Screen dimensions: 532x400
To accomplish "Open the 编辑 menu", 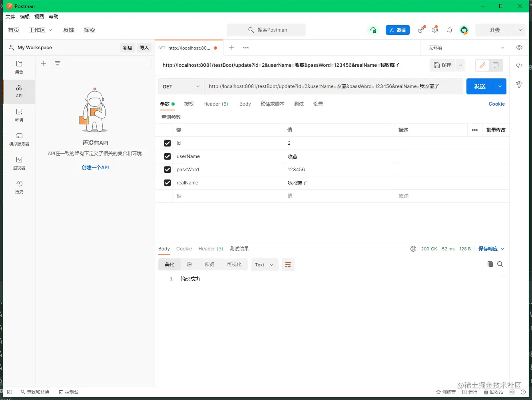I will (25, 17).
